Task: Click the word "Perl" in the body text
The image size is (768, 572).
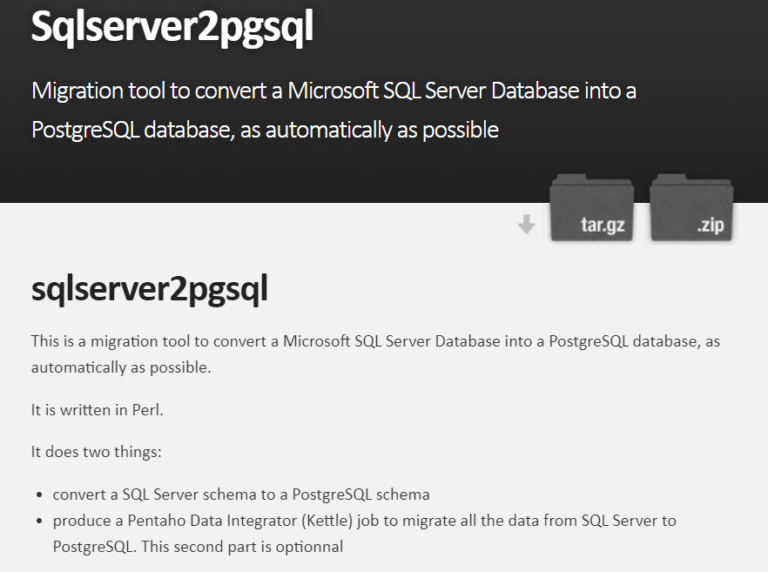Action: click(x=146, y=409)
